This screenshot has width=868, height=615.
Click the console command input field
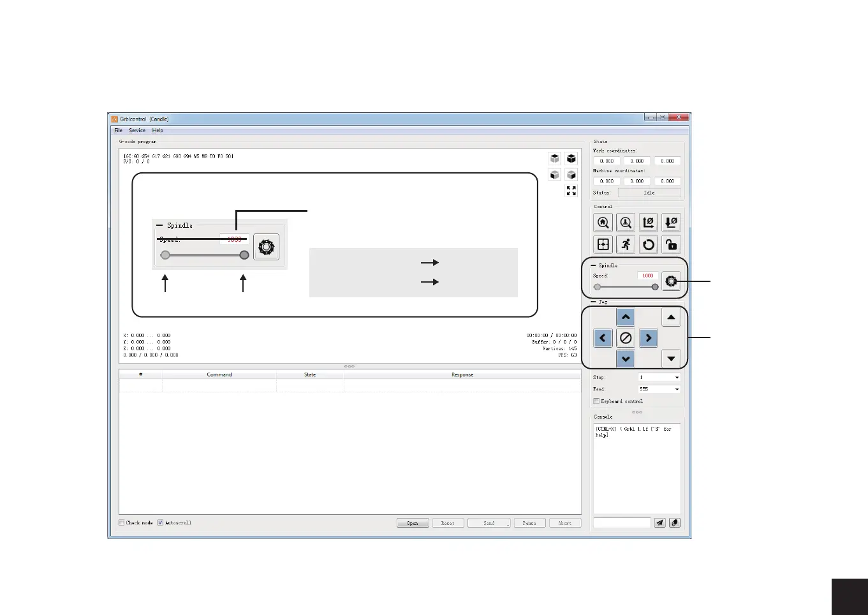(x=622, y=522)
